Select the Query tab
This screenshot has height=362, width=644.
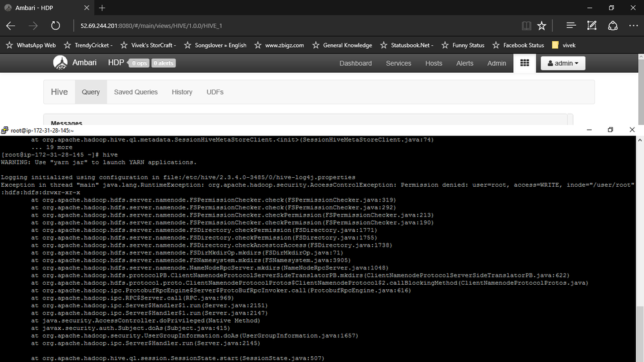(91, 92)
